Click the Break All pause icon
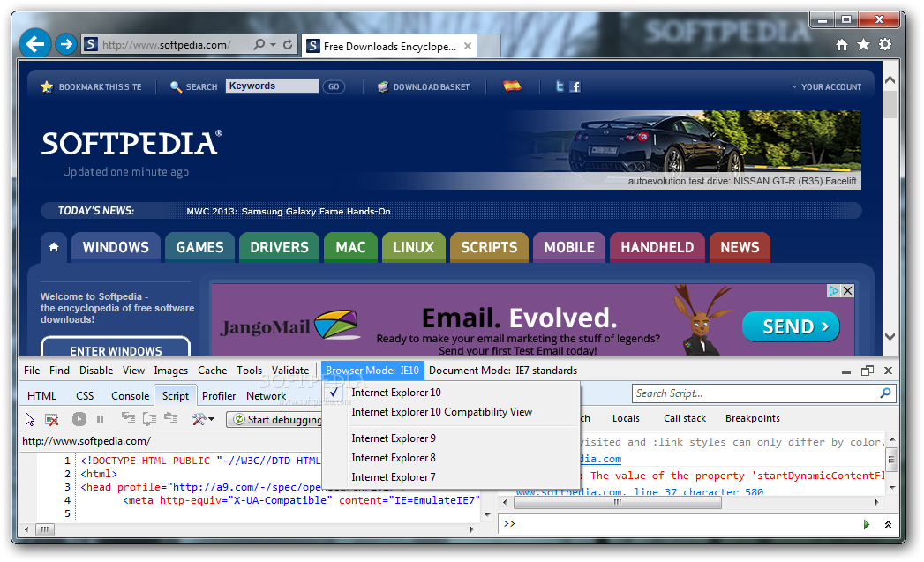Viewport: 924px width, 562px height. coord(101,419)
